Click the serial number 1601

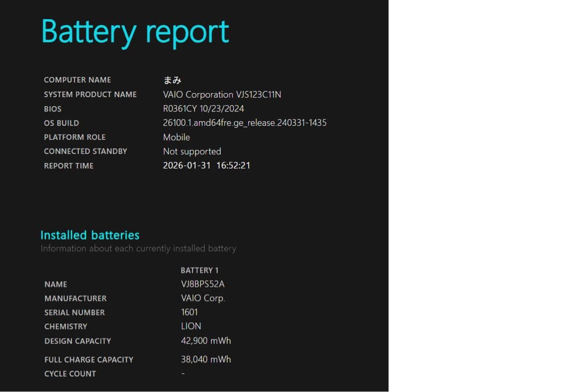[x=189, y=312]
